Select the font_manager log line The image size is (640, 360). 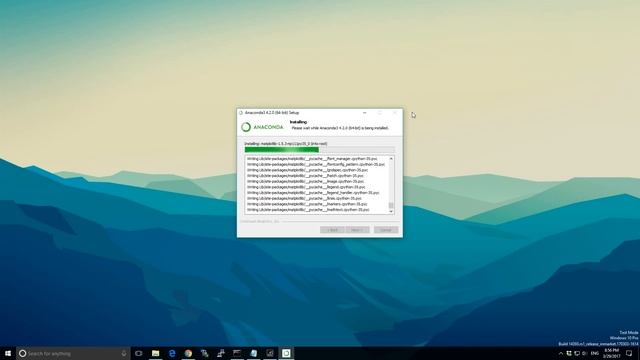(312, 158)
